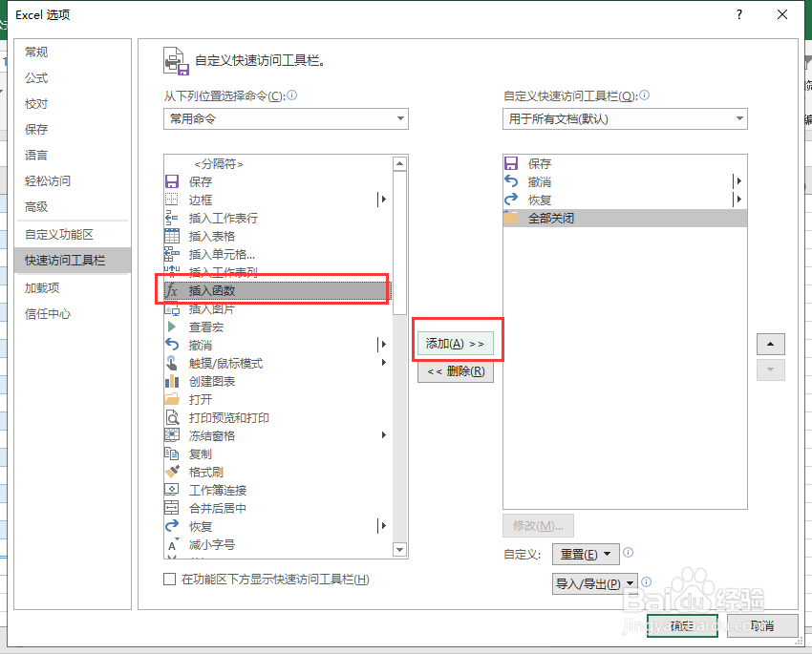Enable show toolbar below the ribbon checkbox

click(169, 579)
